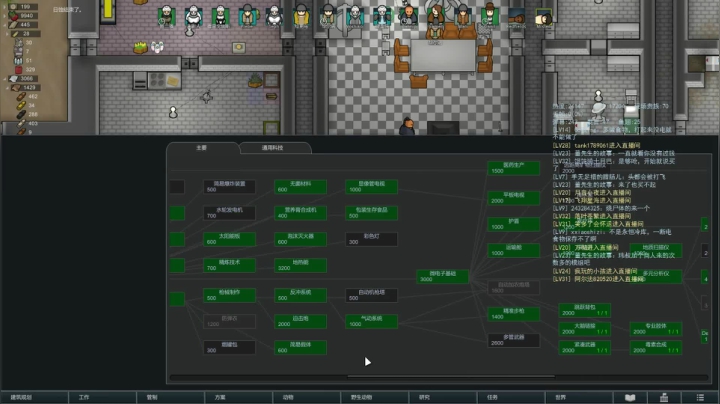720x404 pixels.
Task: Select the 烟雾包 research node
Action: (230, 347)
